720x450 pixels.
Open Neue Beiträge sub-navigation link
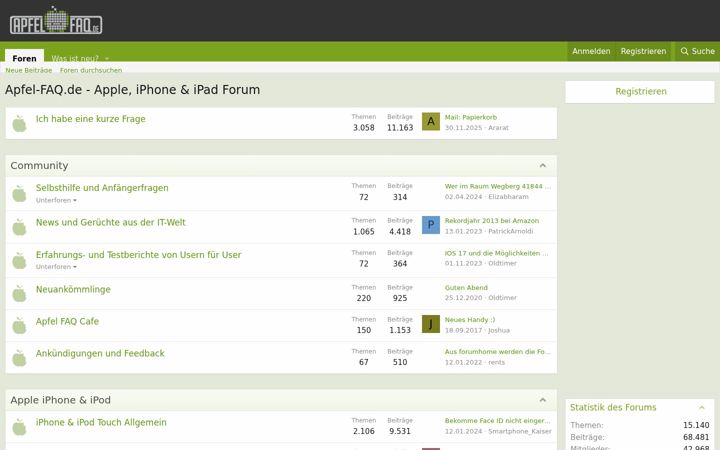[28, 70]
